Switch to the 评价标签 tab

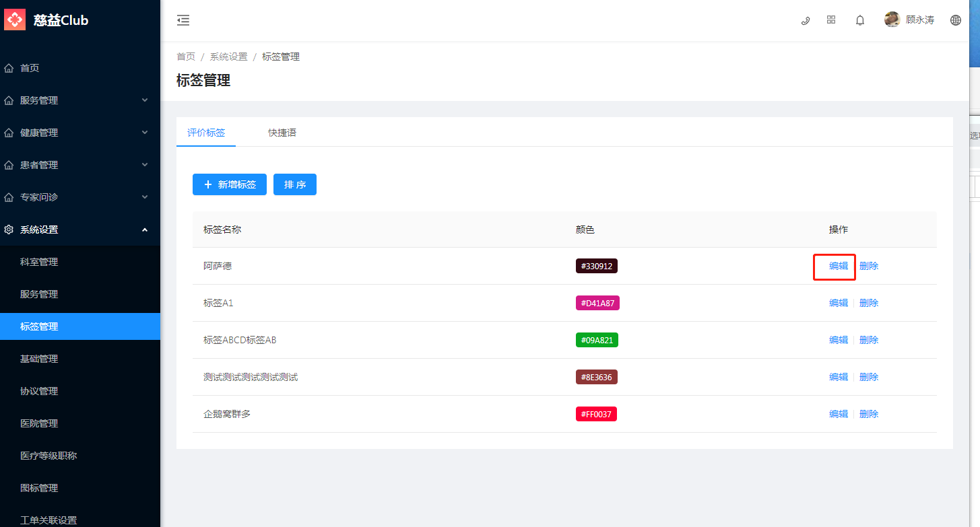(x=206, y=133)
